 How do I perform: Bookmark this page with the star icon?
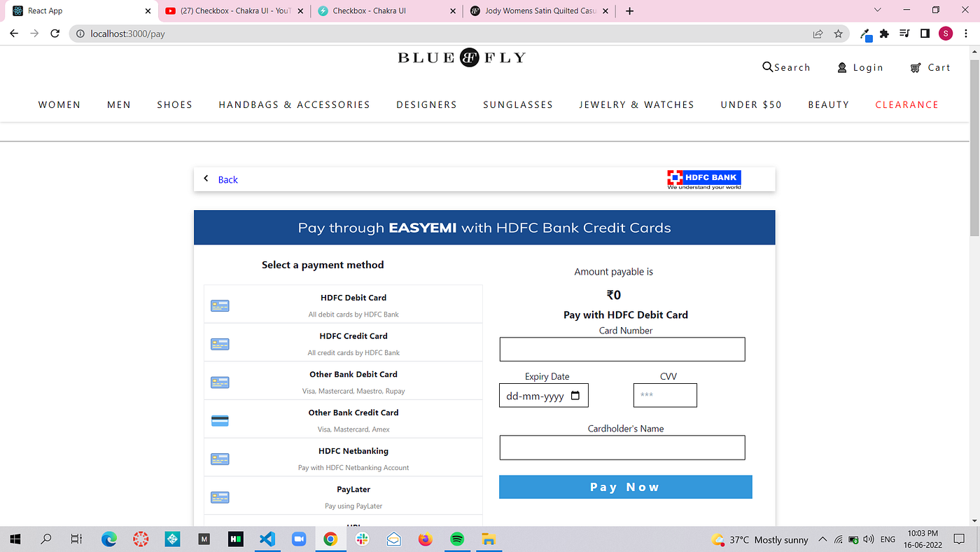pyautogui.click(x=838, y=34)
